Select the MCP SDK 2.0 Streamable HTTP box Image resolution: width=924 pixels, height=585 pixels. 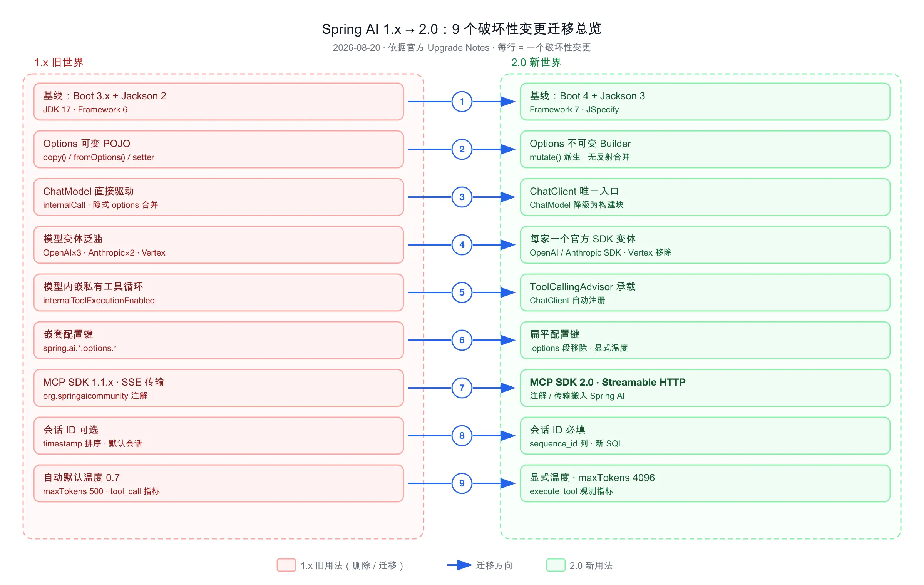[x=705, y=388]
